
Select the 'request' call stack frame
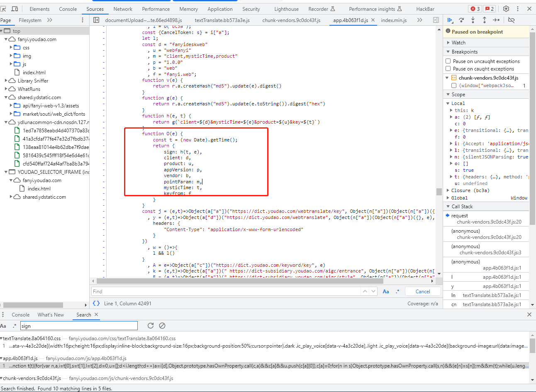click(x=486, y=219)
